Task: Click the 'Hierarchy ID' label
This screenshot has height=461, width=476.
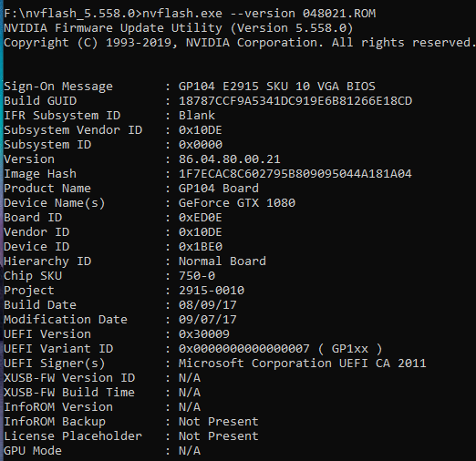Action: point(47,261)
